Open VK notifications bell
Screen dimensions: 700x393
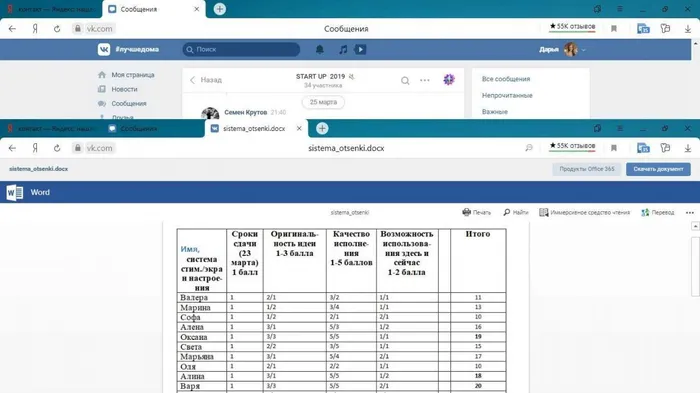coord(320,49)
